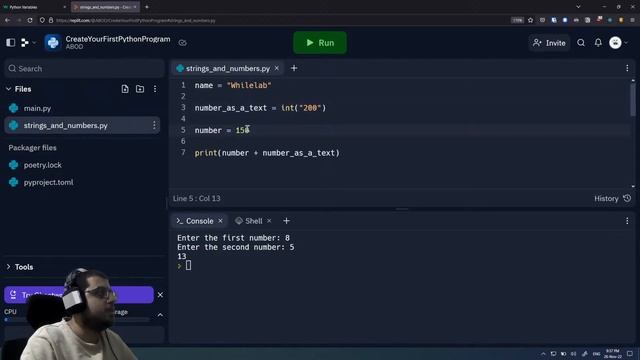Open editor pane options menu
The image size is (640, 360).
(x=627, y=68)
